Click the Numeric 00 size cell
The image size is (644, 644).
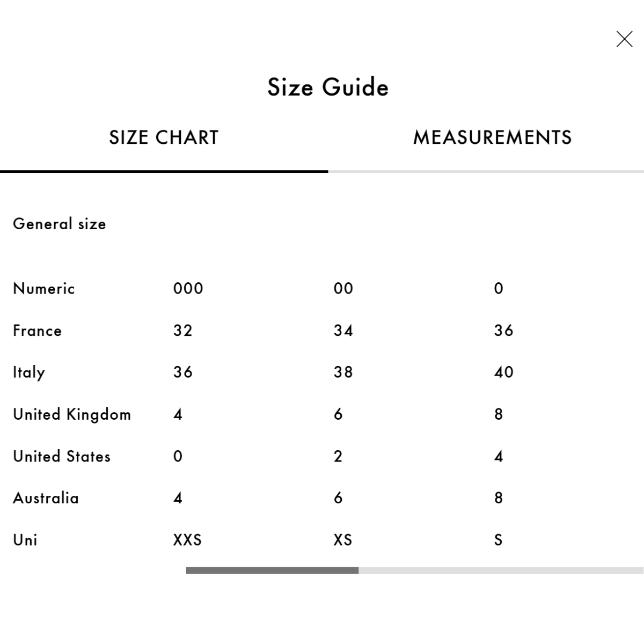coord(343,289)
